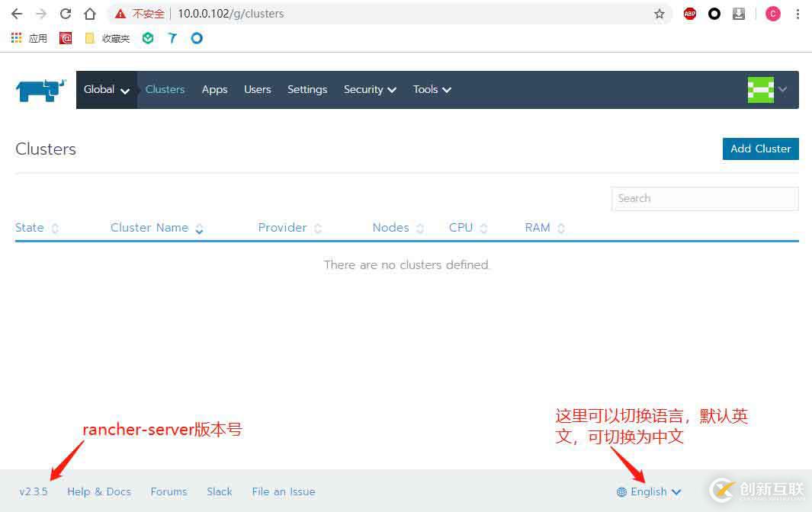Open the Tools dropdown menu
The width and height of the screenshot is (812, 512).
tap(431, 90)
